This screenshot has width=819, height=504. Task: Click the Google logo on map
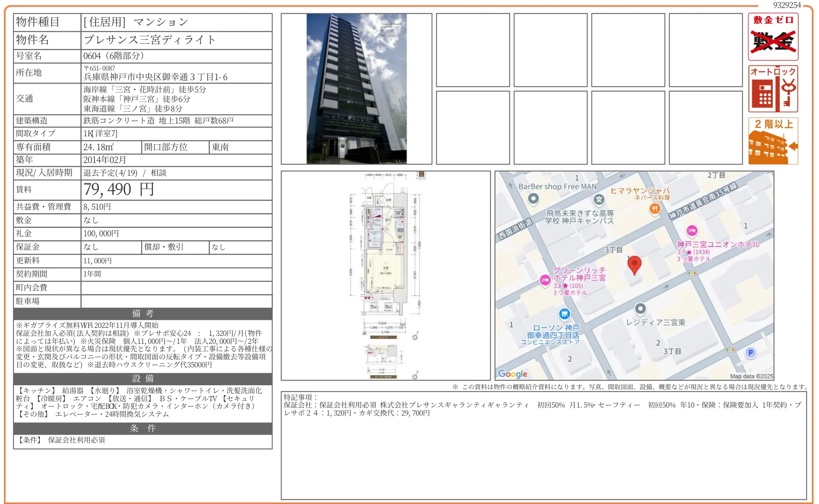(513, 374)
